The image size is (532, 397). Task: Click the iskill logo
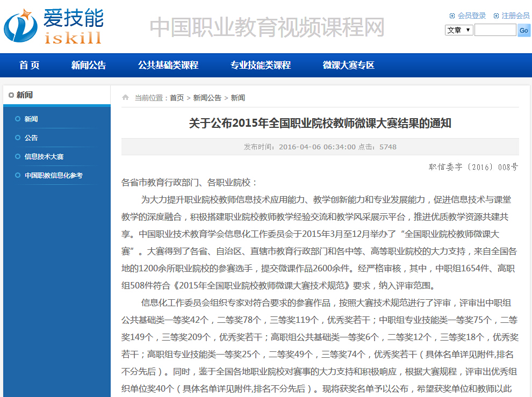pyautogui.click(x=53, y=25)
